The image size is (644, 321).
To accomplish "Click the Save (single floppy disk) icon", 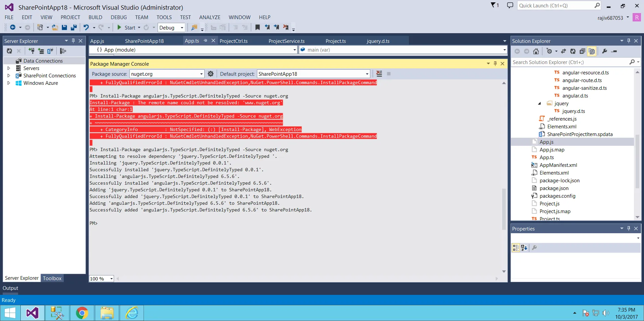I will coord(64,27).
